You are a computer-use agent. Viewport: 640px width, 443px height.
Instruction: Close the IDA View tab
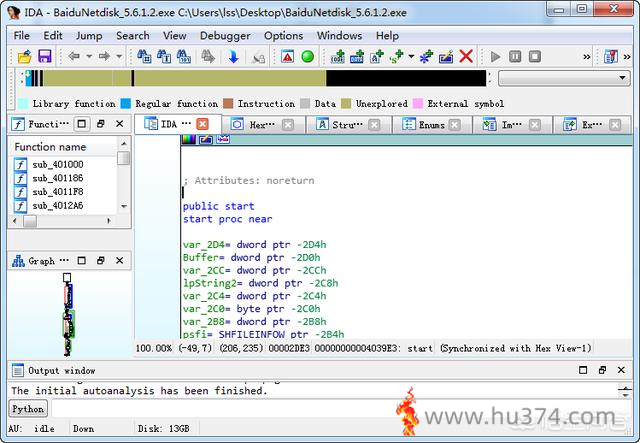tap(202, 124)
